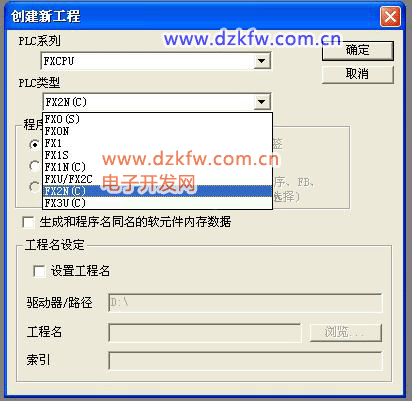Click the 取消 button
Image resolution: width=412 pixels, height=401 pixels.
pyautogui.click(x=358, y=74)
